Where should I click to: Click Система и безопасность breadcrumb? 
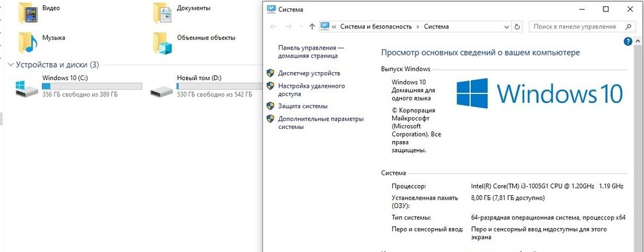[376, 26]
